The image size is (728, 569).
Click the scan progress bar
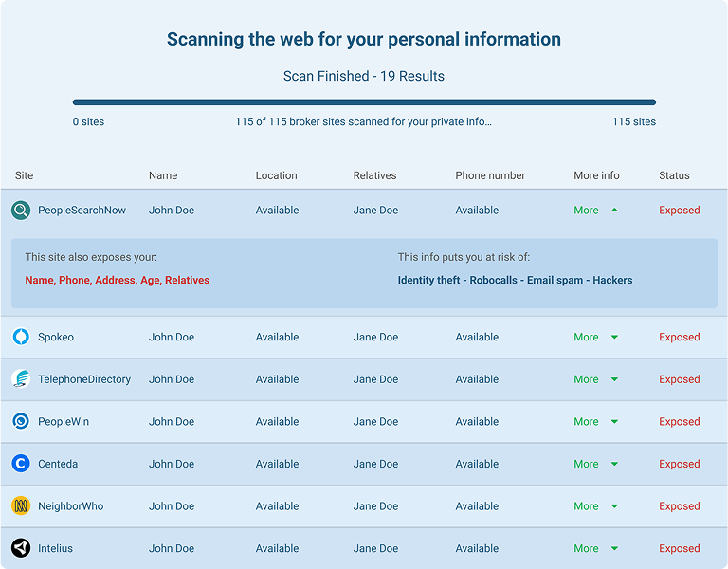click(x=364, y=102)
